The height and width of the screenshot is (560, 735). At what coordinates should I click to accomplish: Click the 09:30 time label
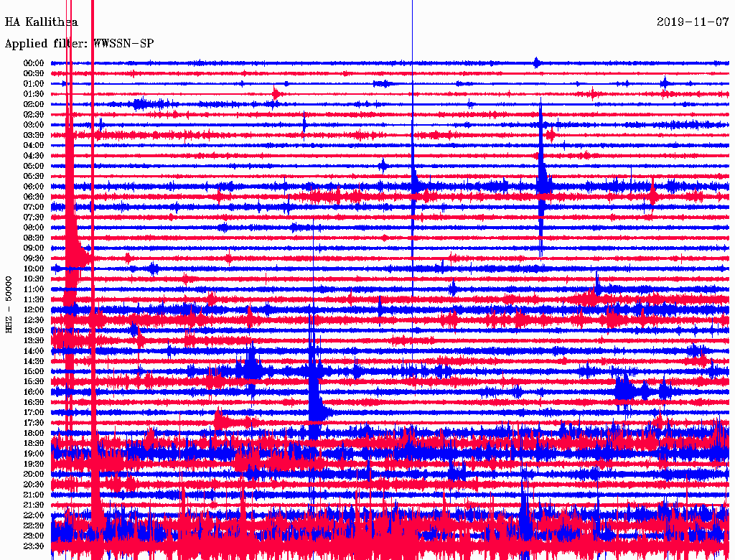tap(34, 258)
